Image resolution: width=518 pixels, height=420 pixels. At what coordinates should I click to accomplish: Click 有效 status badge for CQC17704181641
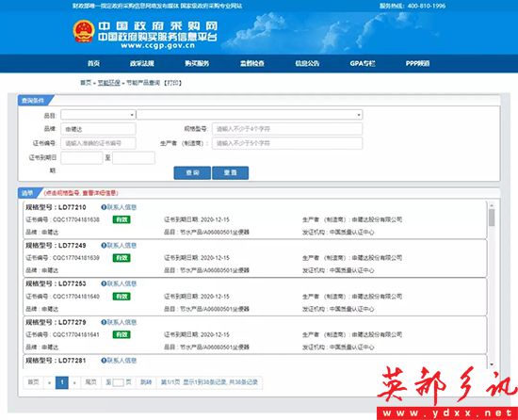[121, 335]
